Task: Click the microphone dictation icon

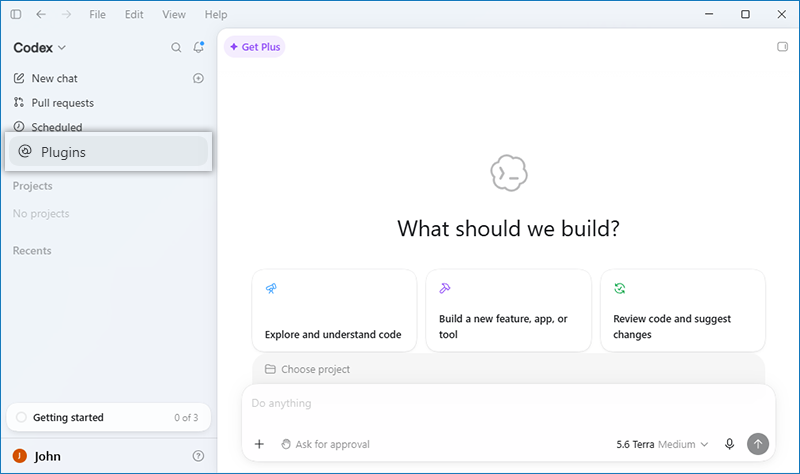Action: 730,444
